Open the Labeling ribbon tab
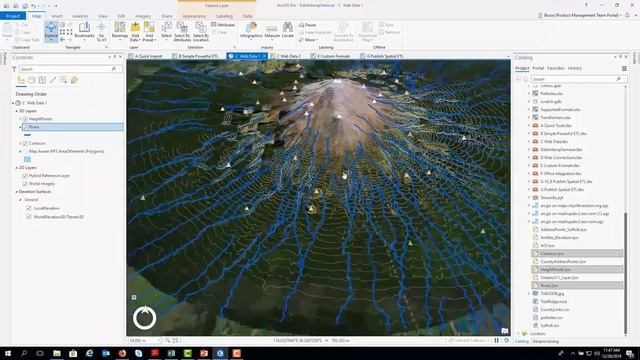 point(224,16)
